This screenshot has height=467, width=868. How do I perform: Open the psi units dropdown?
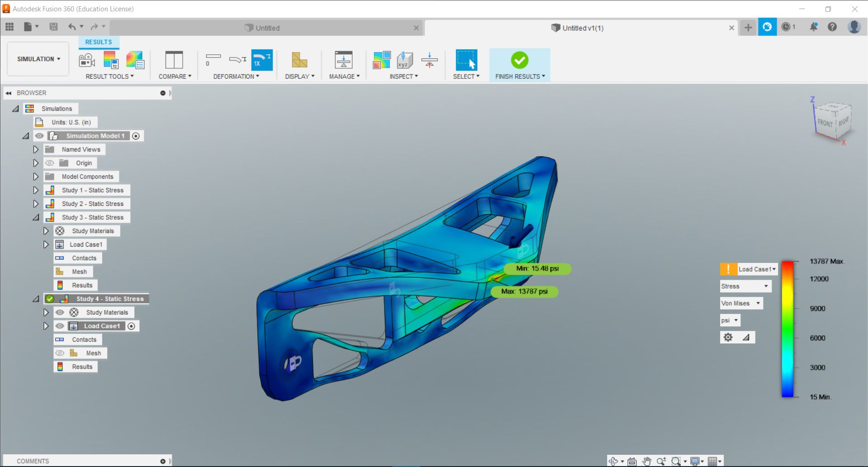point(730,320)
